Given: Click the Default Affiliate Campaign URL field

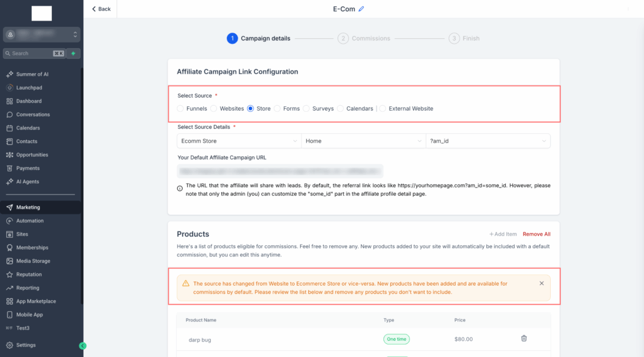Looking at the screenshot, I should click(x=280, y=171).
